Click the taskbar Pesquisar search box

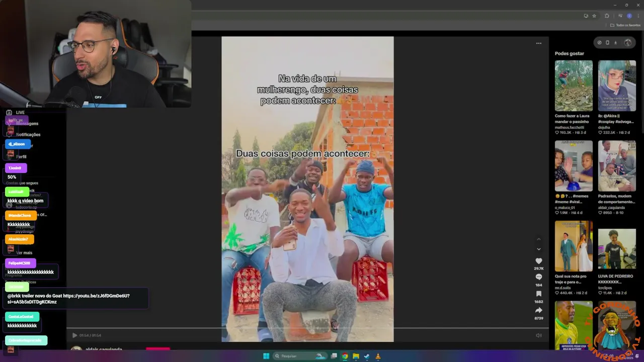[x=300, y=356]
